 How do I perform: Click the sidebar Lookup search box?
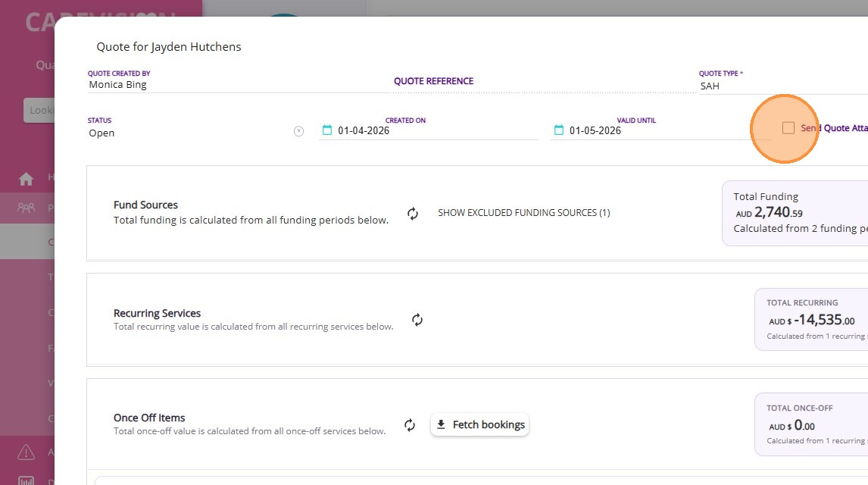(x=39, y=110)
